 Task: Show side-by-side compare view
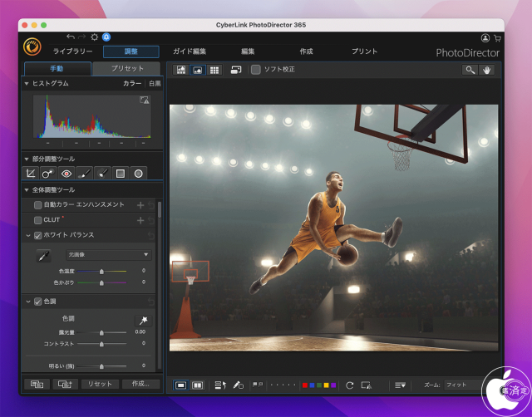pyautogui.click(x=197, y=385)
